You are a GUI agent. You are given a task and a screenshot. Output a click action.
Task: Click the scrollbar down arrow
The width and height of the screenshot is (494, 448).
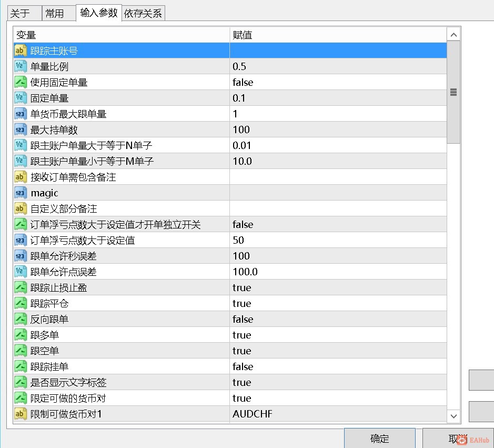(x=453, y=416)
